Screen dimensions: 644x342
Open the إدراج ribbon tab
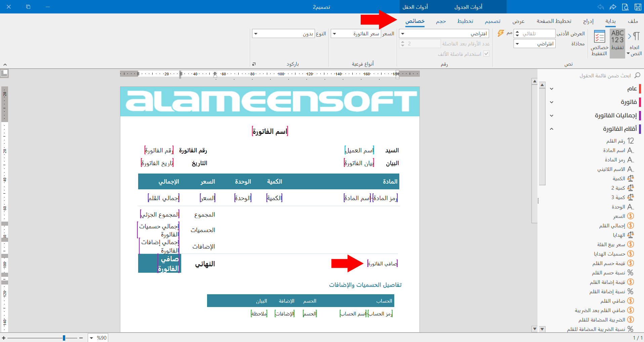click(x=588, y=21)
